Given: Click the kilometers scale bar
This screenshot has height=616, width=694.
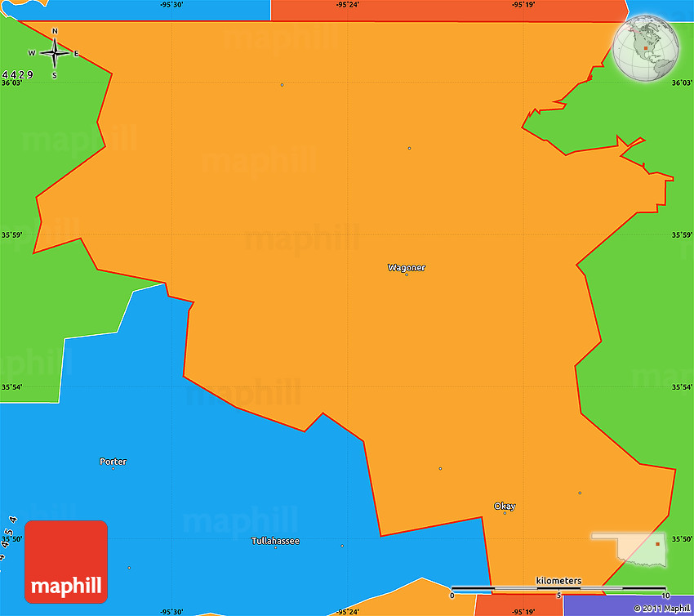Looking at the screenshot, I should click(x=559, y=588).
